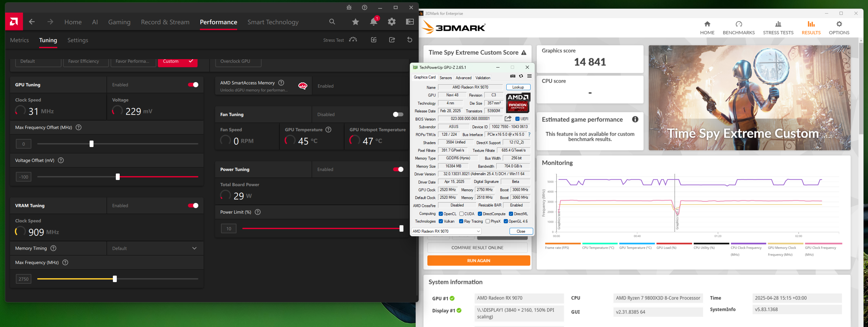The width and height of the screenshot is (868, 327).
Task: Open the Advanced tab in GPU-Z
Action: [463, 78]
